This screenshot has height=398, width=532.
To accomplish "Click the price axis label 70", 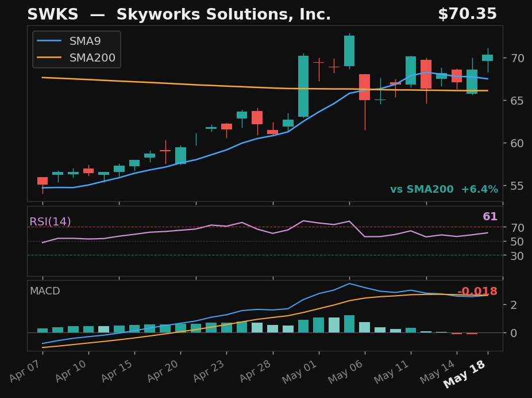I will [518, 58].
